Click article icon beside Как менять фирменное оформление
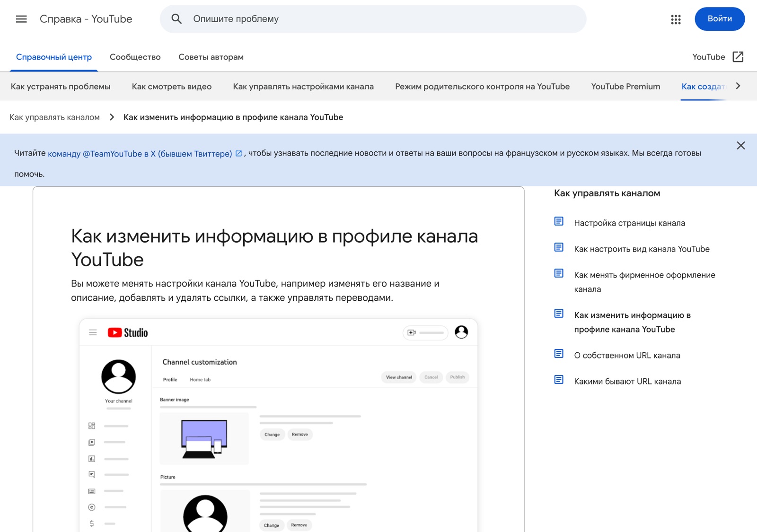 coord(559,273)
